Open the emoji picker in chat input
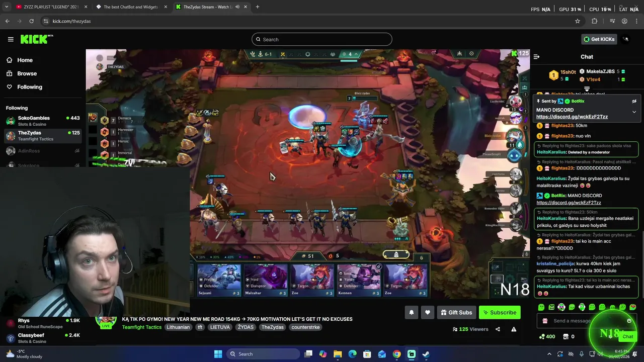Viewport: 644px width, 362px height. click(x=629, y=321)
